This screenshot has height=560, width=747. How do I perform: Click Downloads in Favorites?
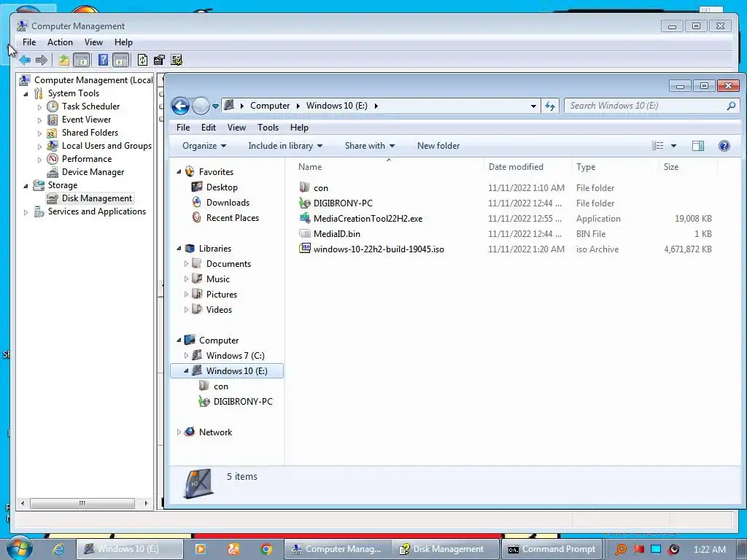(x=228, y=203)
